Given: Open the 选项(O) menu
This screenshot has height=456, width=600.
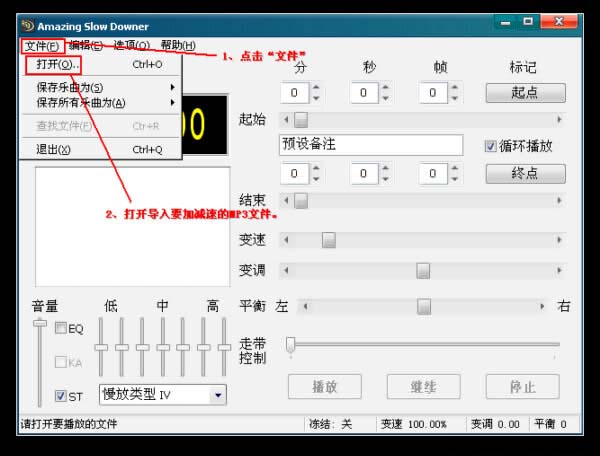Looking at the screenshot, I should (x=132, y=46).
